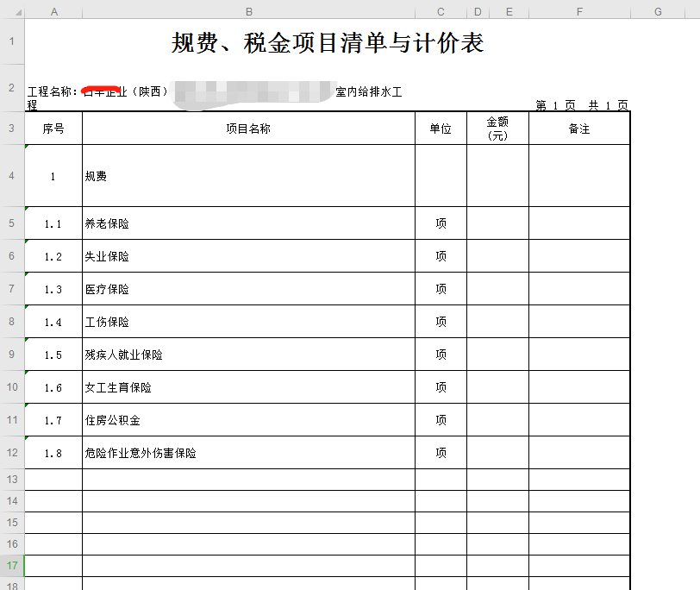The image size is (700, 590).
Task: Select row 5 header
Action: [x=12, y=223]
